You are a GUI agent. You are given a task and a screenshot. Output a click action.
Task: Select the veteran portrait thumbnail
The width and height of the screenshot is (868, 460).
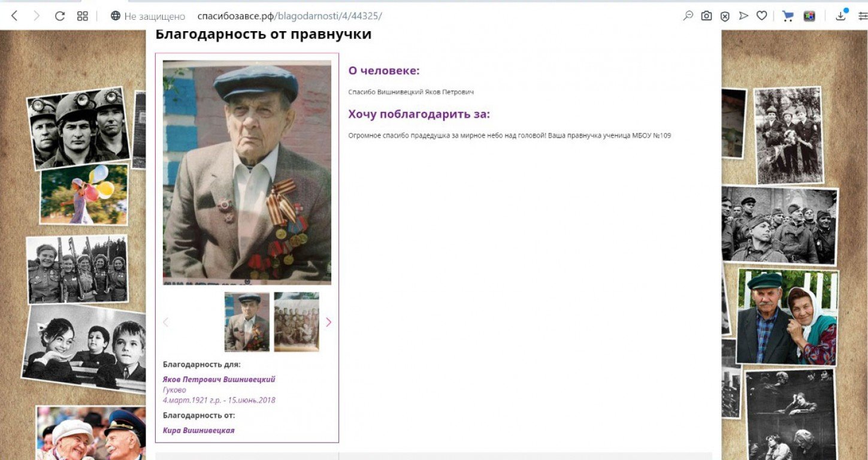pos(247,322)
